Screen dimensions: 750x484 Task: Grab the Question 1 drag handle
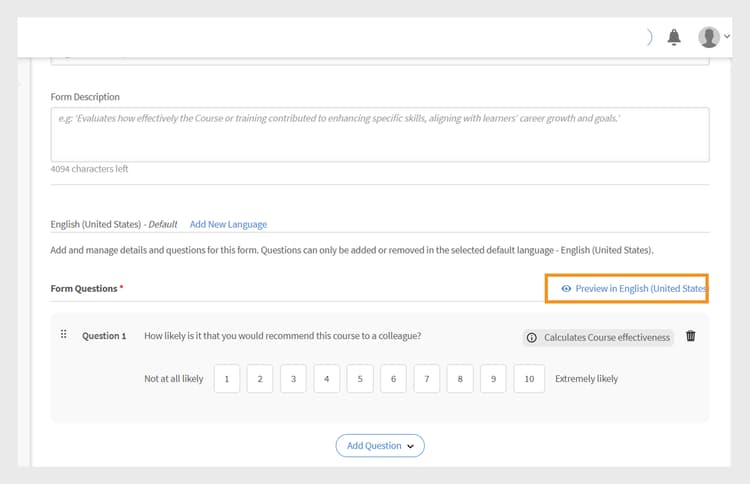[x=64, y=335]
